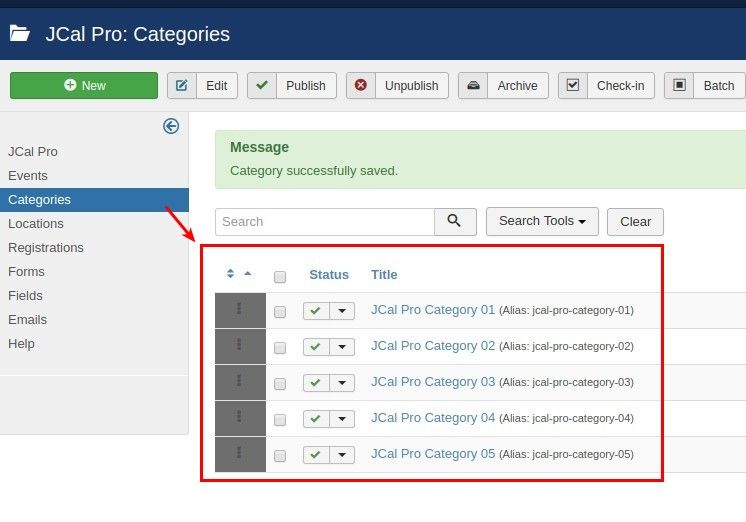
Task: Open Help in the sidebar
Action: (21, 344)
